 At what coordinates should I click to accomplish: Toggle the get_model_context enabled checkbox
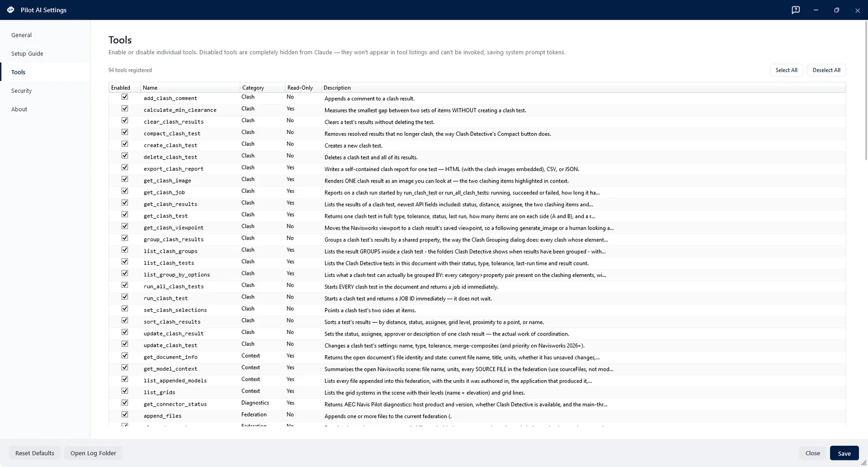[125, 368]
